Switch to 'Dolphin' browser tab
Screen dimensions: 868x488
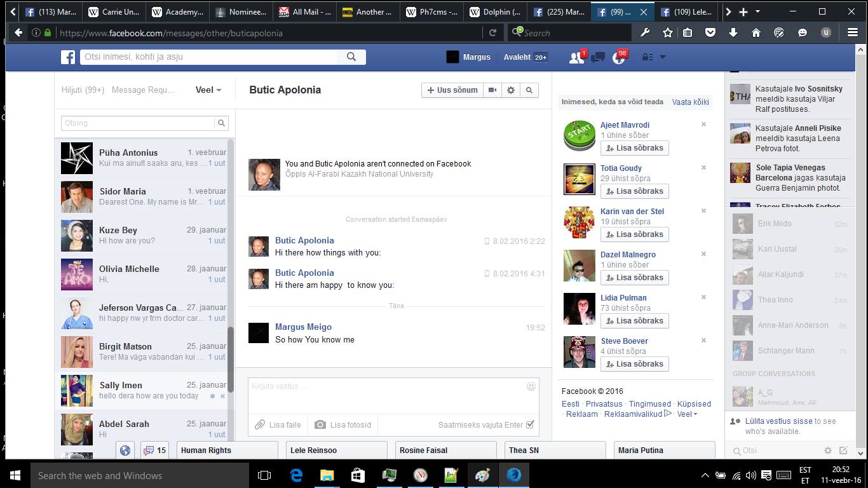[x=495, y=12]
